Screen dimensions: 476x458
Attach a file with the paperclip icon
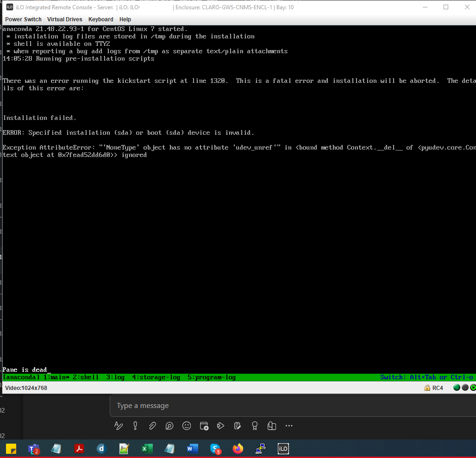(x=152, y=426)
